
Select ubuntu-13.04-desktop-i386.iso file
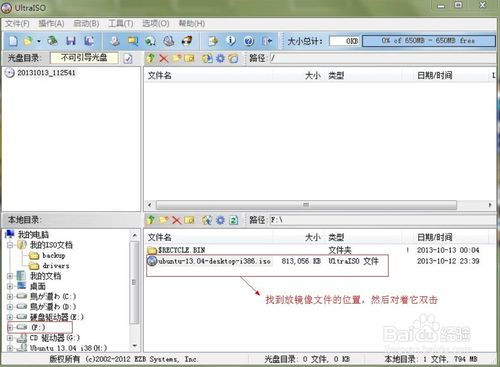tap(209, 261)
